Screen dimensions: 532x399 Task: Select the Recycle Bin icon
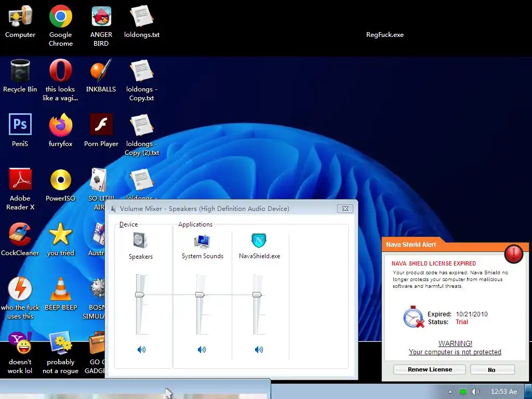coord(20,71)
